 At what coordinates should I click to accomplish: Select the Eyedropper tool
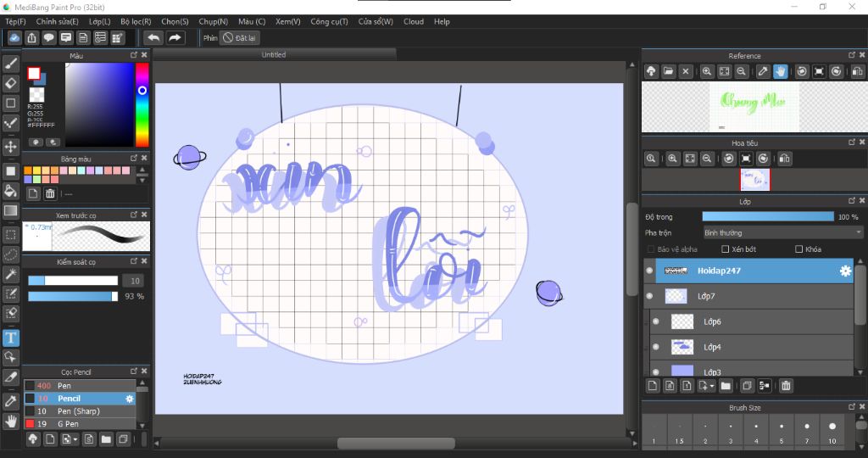pos(10,401)
